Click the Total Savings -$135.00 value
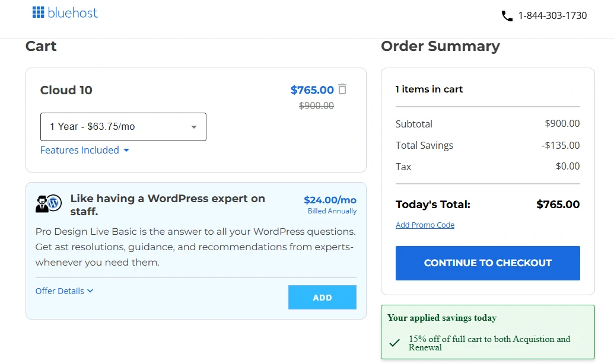The height and width of the screenshot is (364, 614). (561, 145)
